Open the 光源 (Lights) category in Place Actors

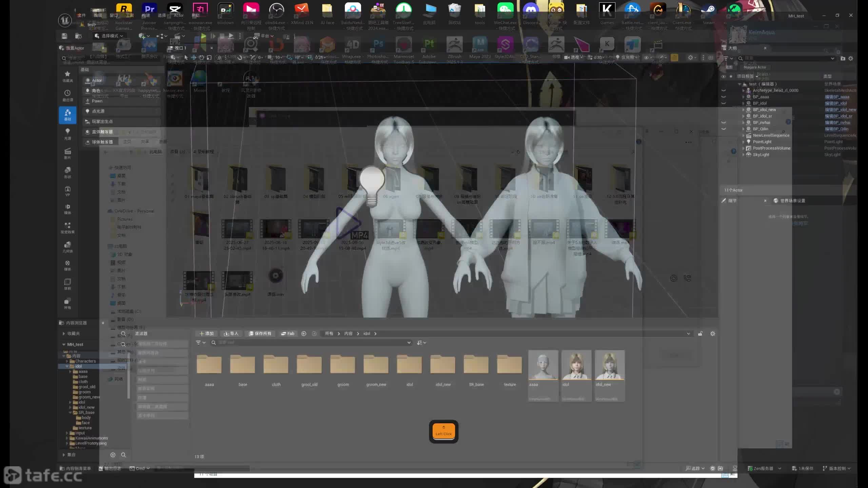(x=67, y=134)
